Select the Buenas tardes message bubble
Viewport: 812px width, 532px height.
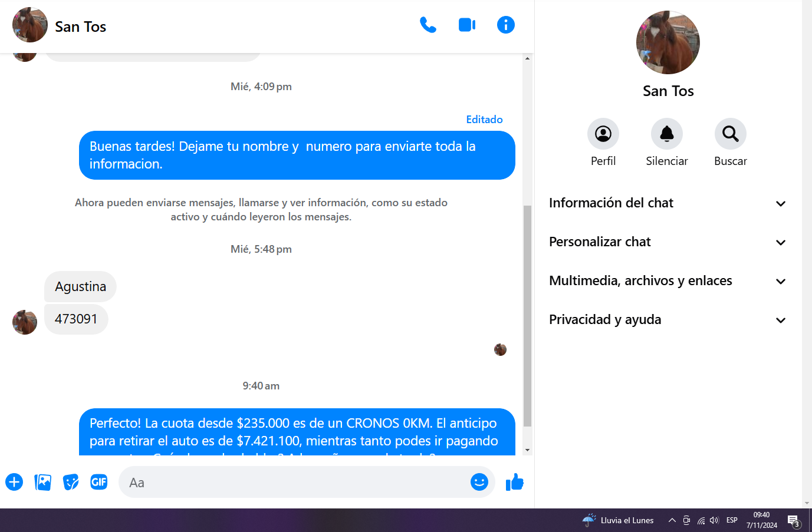point(297,155)
